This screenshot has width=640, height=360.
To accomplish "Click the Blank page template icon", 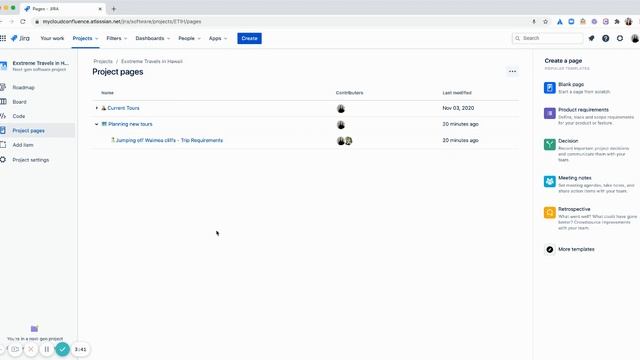I will click(550, 88).
